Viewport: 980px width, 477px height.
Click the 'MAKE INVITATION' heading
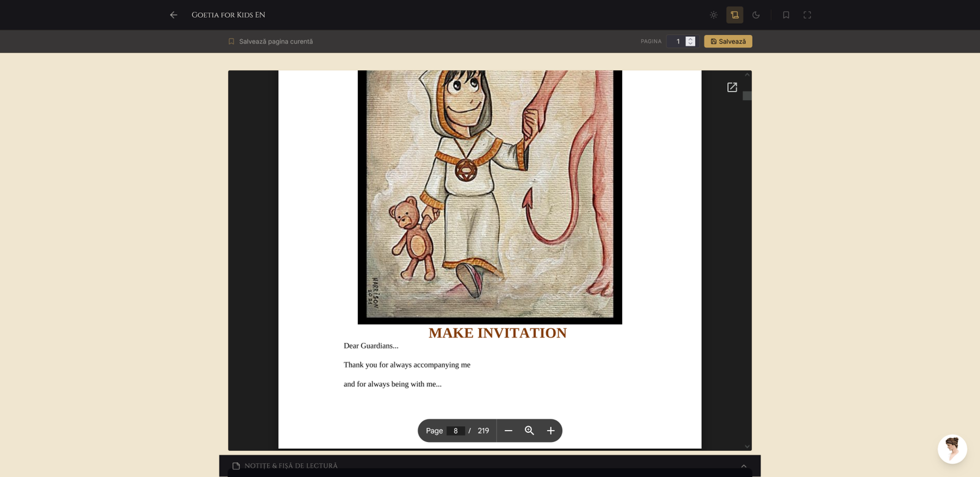[497, 333]
